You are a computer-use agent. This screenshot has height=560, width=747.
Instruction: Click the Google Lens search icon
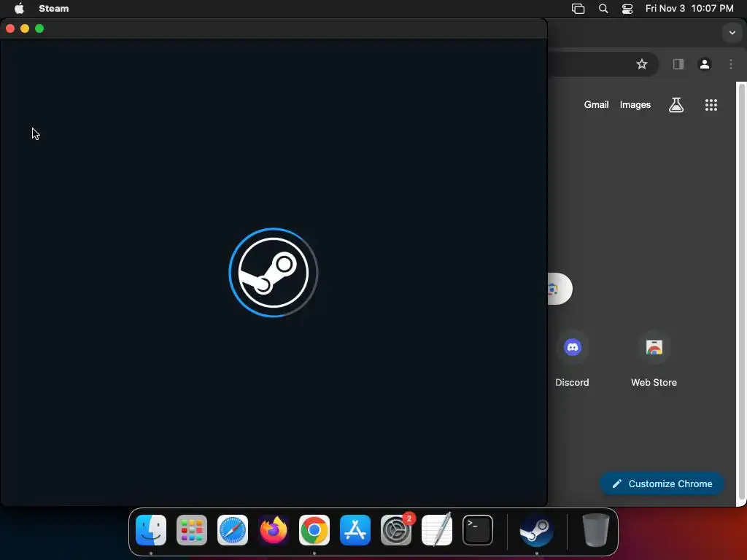553,289
